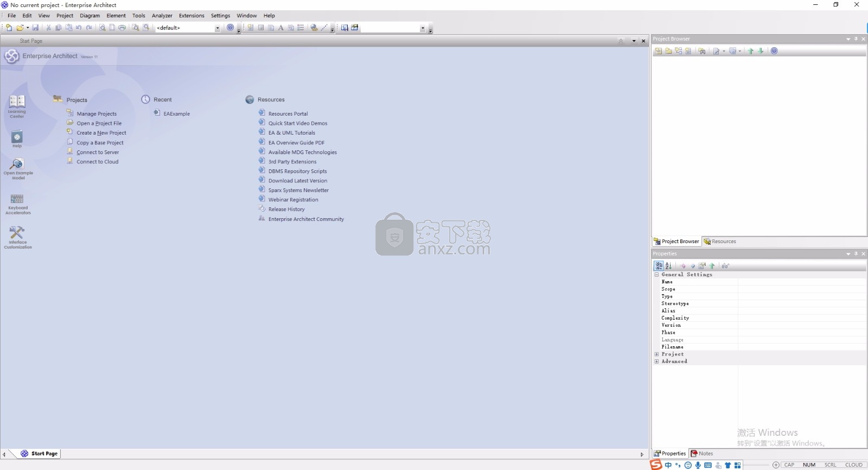
Task: Click the Release History link
Action: pyautogui.click(x=286, y=209)
